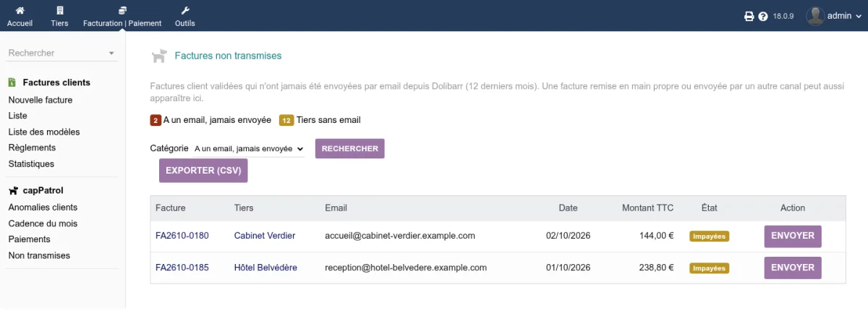Click the yellow badge count 12

pos(286,120)
